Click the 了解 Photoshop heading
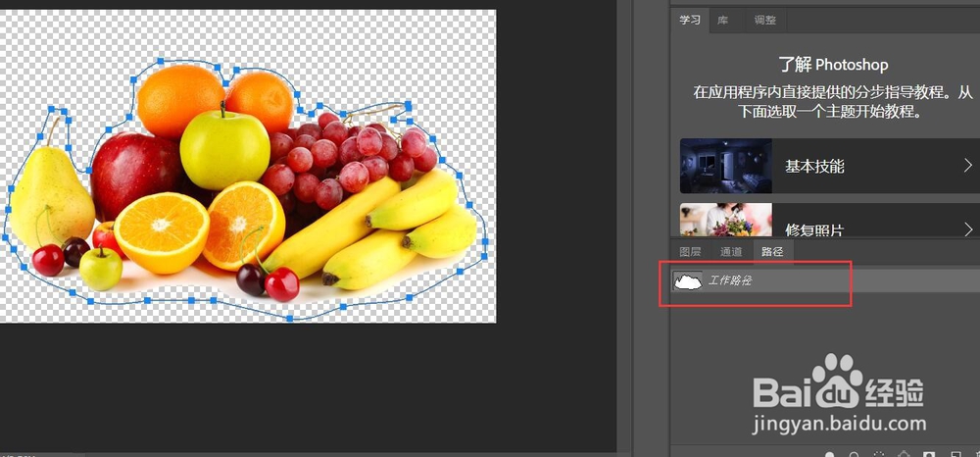Image resolution: width=980 pixels, height=457 pixels. coord(833,65)
